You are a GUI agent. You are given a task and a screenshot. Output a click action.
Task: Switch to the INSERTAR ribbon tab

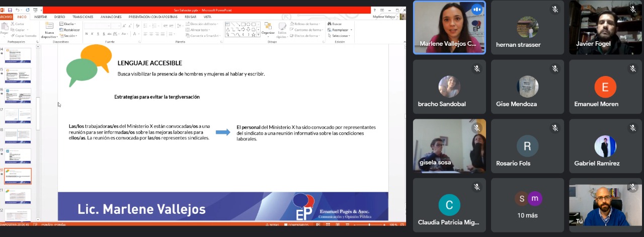tap(41, 17)
